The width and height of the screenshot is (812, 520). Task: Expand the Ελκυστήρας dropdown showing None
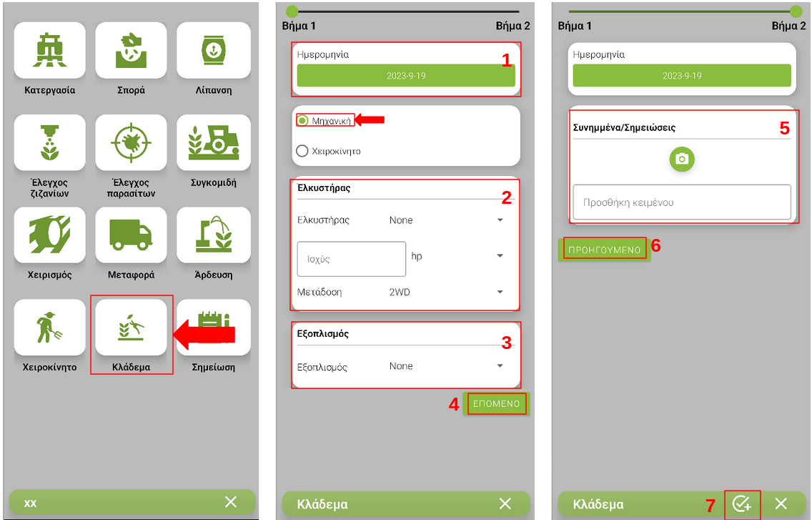point(446,220)
